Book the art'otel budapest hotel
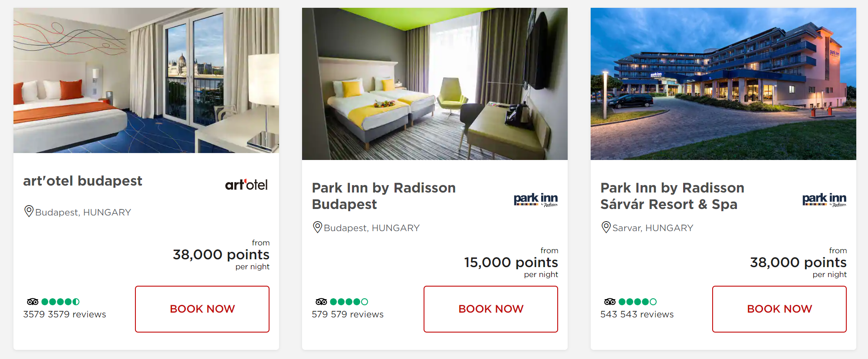 click(202, 309)
